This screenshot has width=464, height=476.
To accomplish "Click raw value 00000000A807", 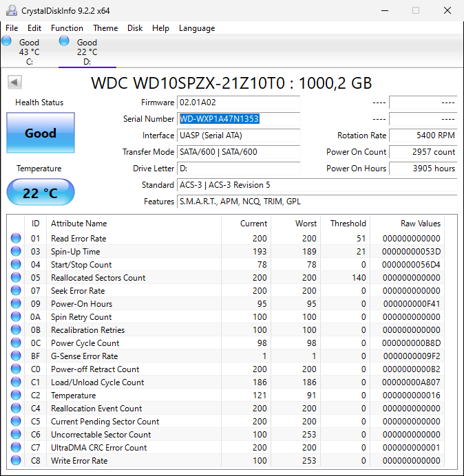I will [x=411, y=382].
